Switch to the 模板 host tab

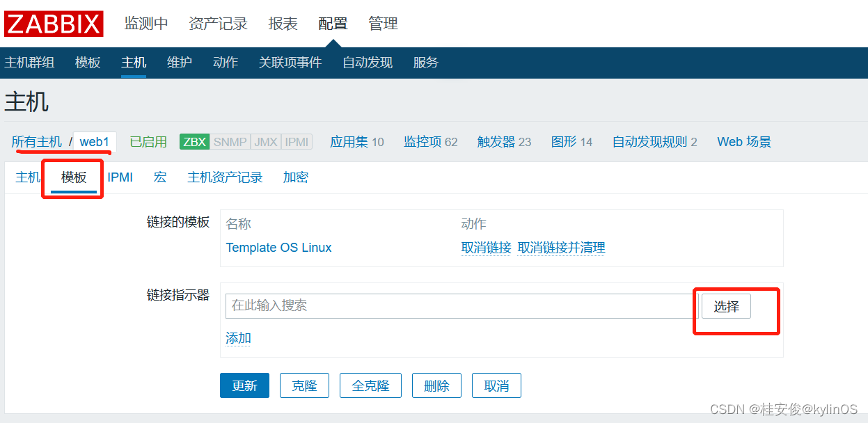point(74,177)
